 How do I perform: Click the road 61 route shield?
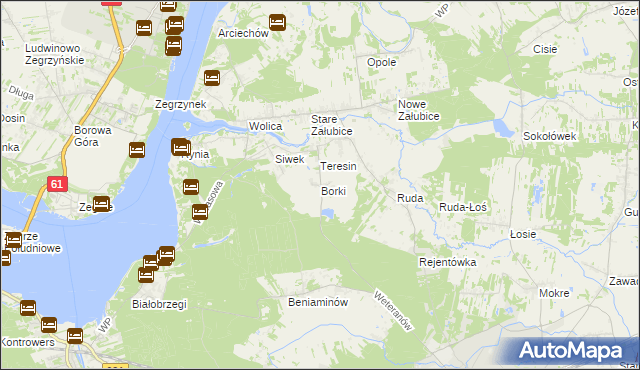click(x=57, y=184)
